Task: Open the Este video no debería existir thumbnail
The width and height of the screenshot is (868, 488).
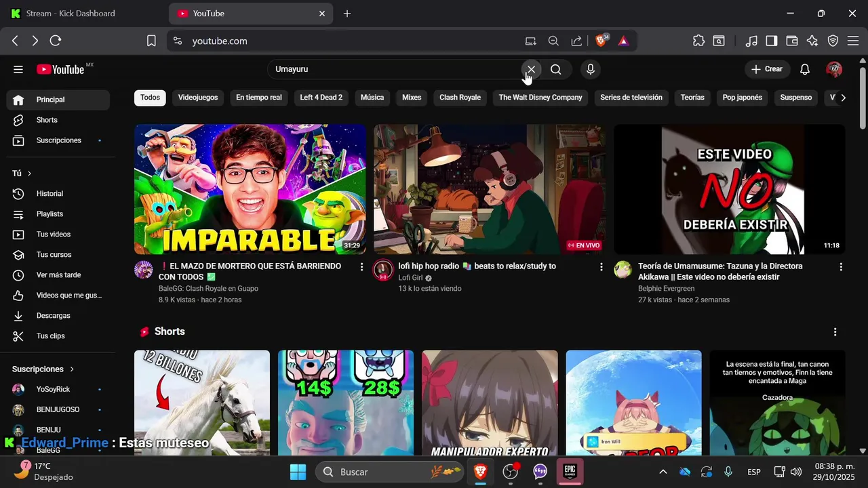Action: click(x=730, y=189)
